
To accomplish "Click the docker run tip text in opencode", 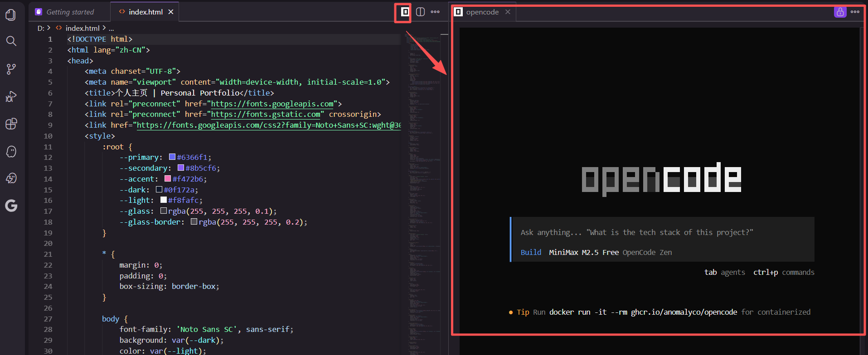I will 643,312.
